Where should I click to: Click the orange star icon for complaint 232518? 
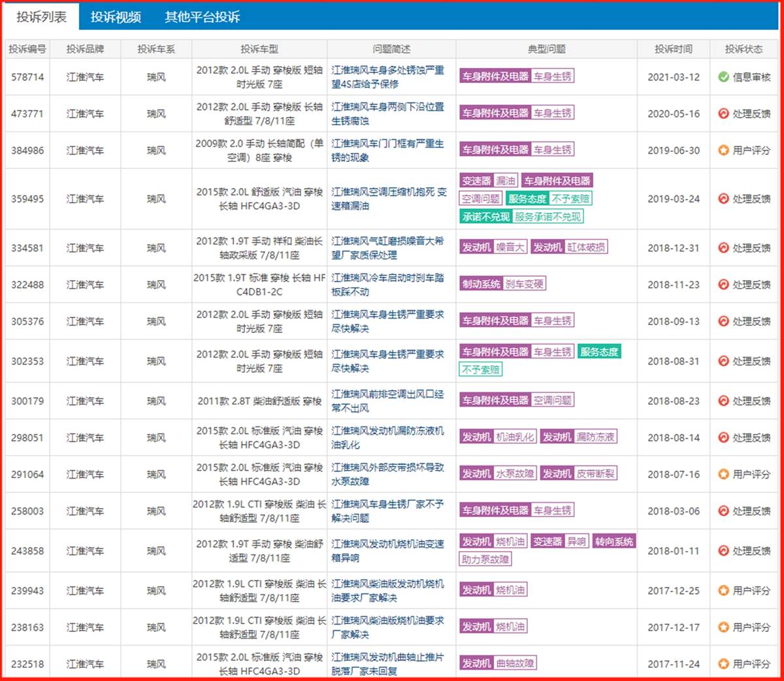click(x=723, y=663)
